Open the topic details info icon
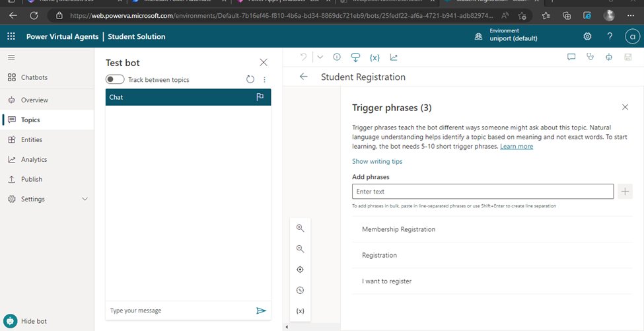 point(337,57)
